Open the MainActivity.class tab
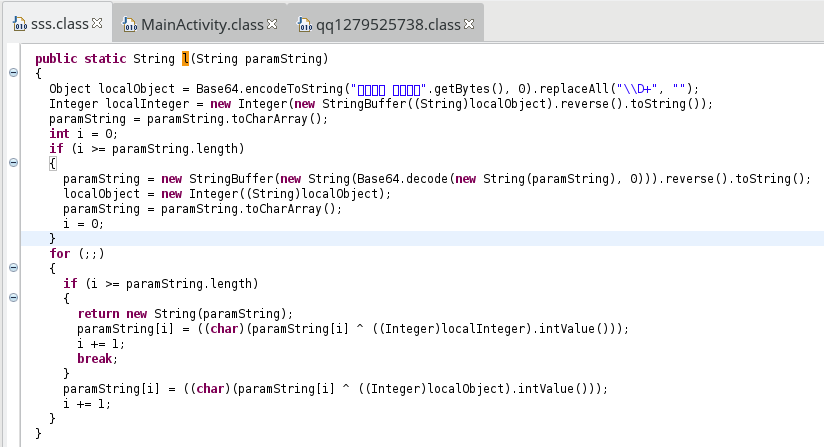824x447 pixels. point(202,25)
